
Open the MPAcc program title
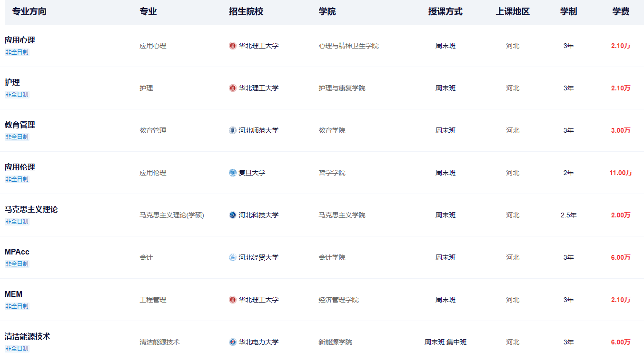click(x=17, y=252)
